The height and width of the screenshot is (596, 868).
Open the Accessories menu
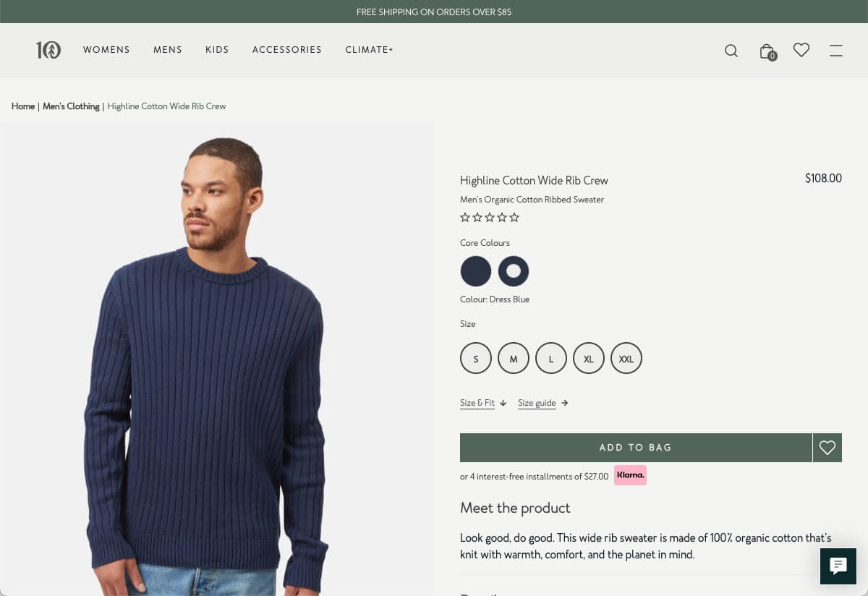tap(287, 50)
